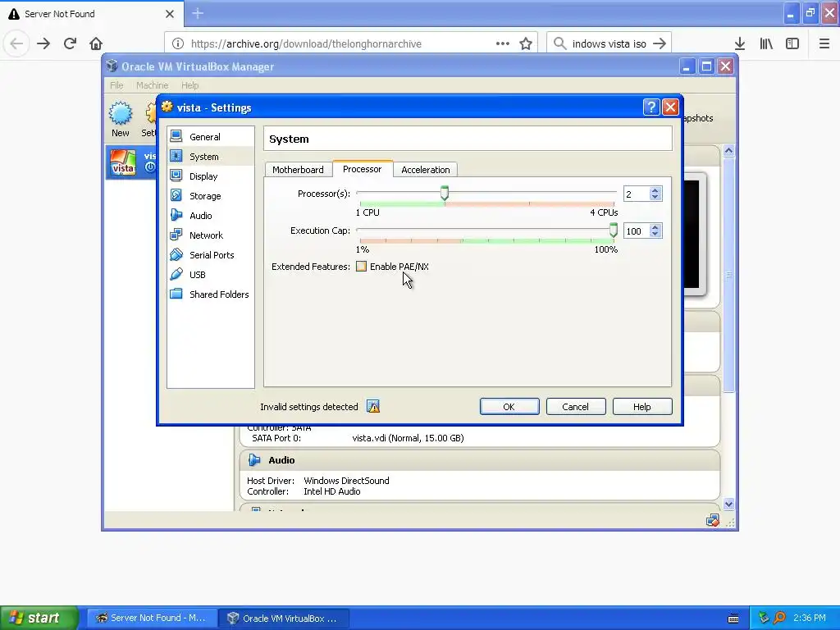Click the system tray clock
This screenshot has height=630, width=840.
[x=809, y=618]
